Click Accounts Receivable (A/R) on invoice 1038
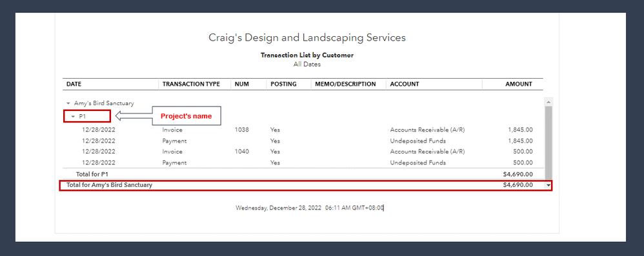This screenshot has width=644, height=256. point(428,130)
